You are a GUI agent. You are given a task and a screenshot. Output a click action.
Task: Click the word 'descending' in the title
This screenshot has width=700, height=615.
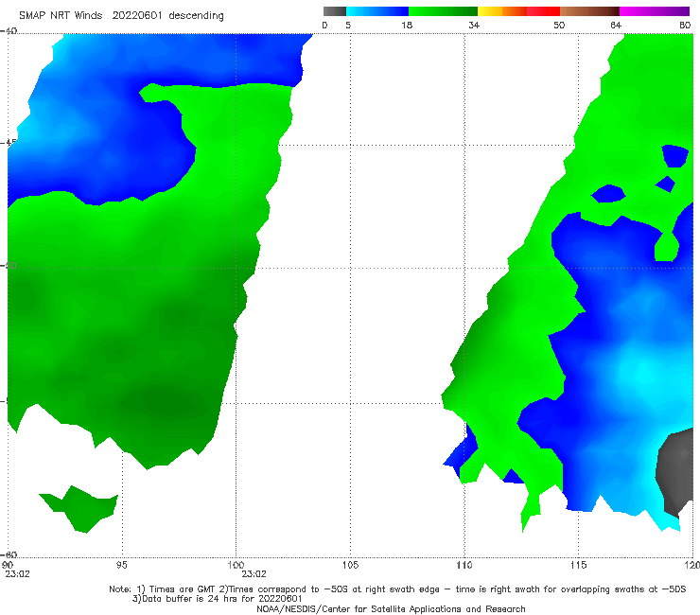(197, 16)
